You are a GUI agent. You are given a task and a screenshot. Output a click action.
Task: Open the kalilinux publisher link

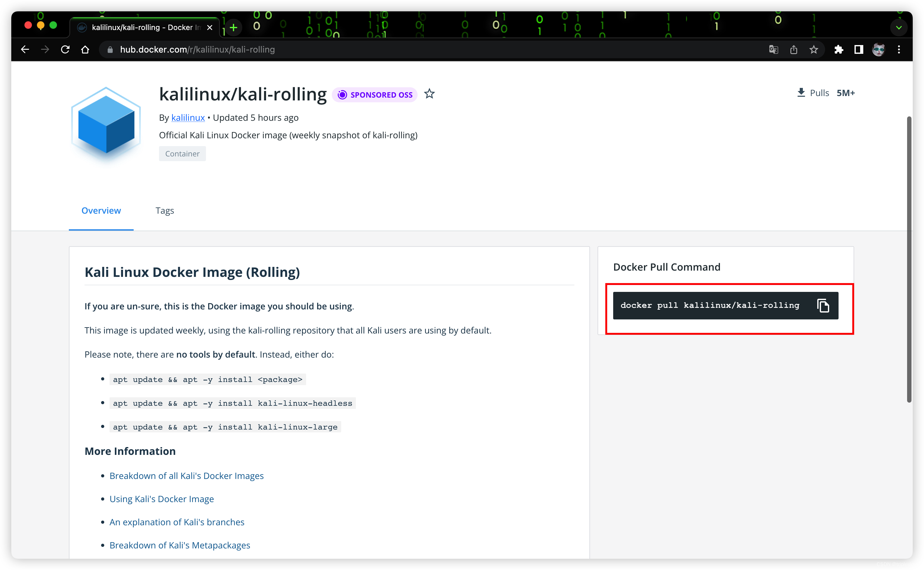click(188, 118)
